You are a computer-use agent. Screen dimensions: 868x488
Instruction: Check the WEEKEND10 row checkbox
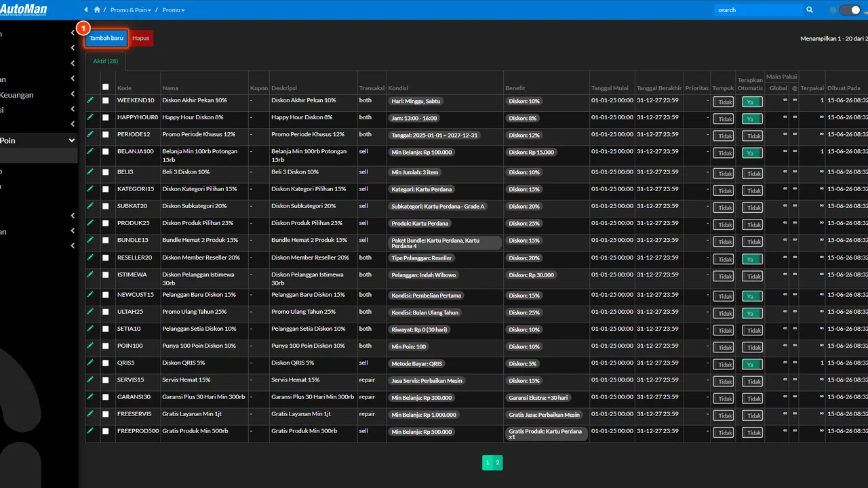point(105,100)
